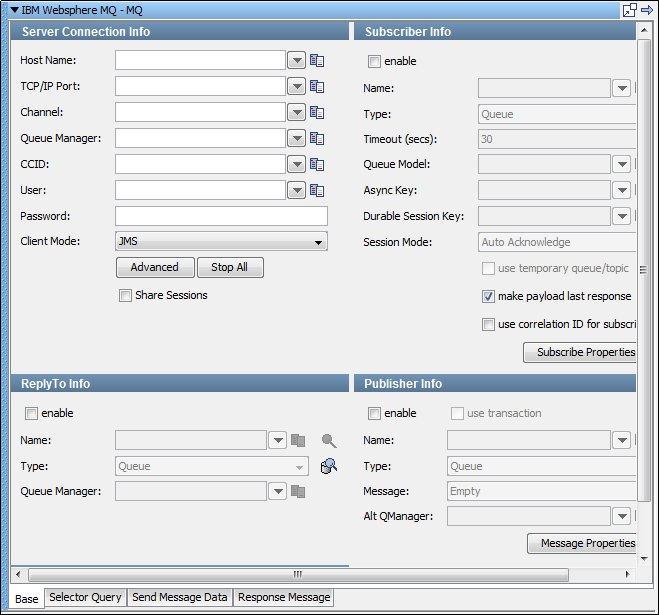Switch to Selector Query tab

pyautogui.click(x=85, y=597)
